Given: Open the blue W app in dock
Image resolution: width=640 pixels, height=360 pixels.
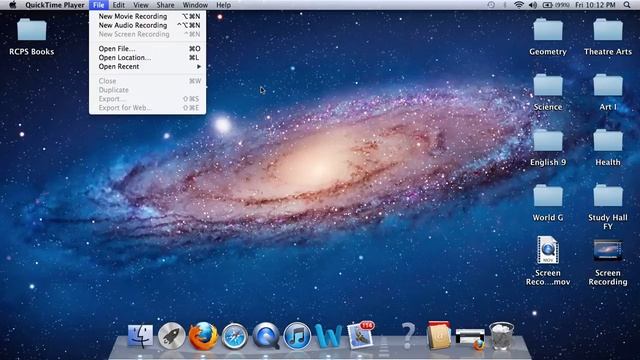Looking at the screenshot, I should 329,337.
